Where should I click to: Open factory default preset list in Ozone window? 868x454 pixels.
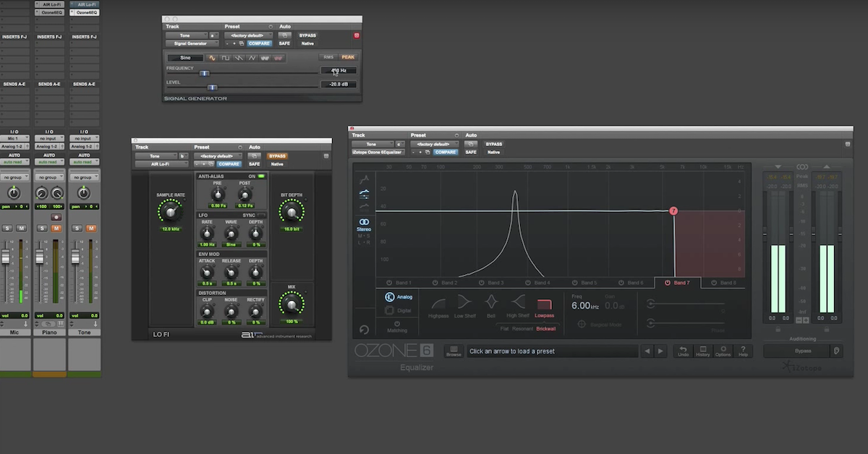coord(435,144)
